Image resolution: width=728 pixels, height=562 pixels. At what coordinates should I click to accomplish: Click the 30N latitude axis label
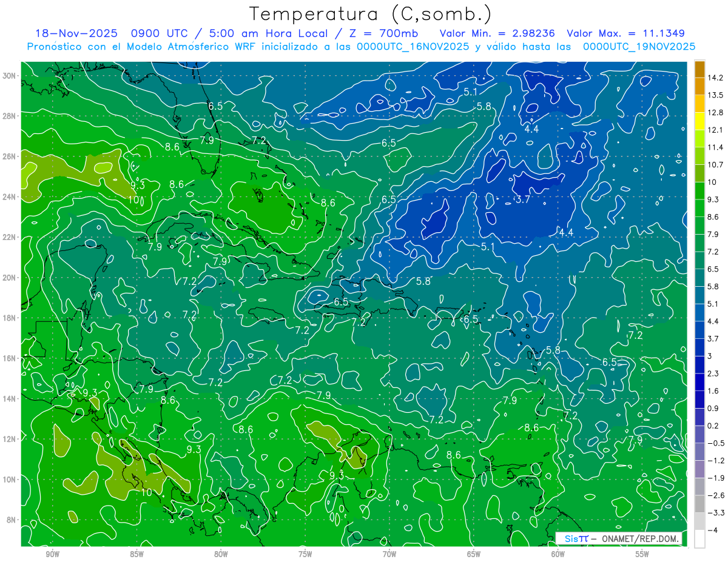click(9, 76)
